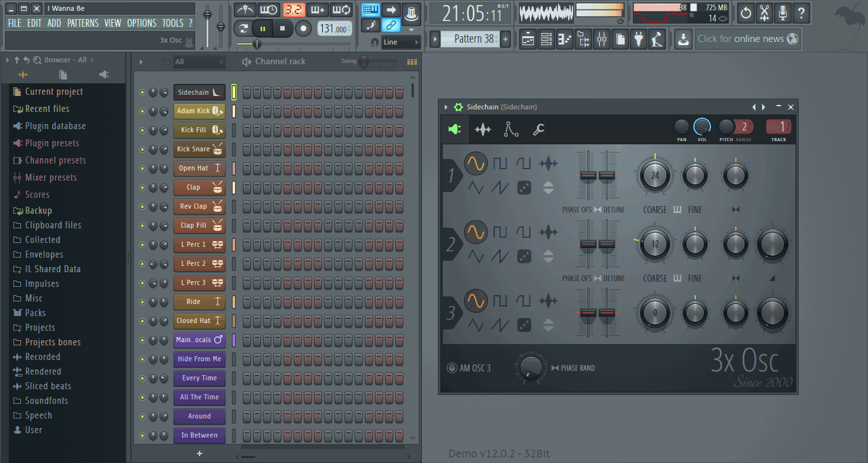This screenshot has height=463, width=868.
Task: Expand the Packs folder
Action: [x=29, y=313]
